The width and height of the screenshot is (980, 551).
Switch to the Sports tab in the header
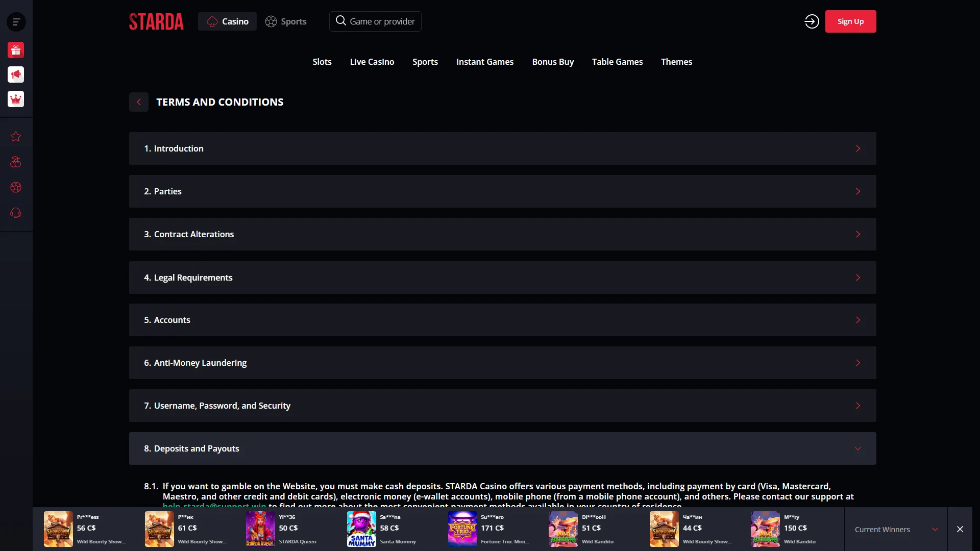pos(286,21)
